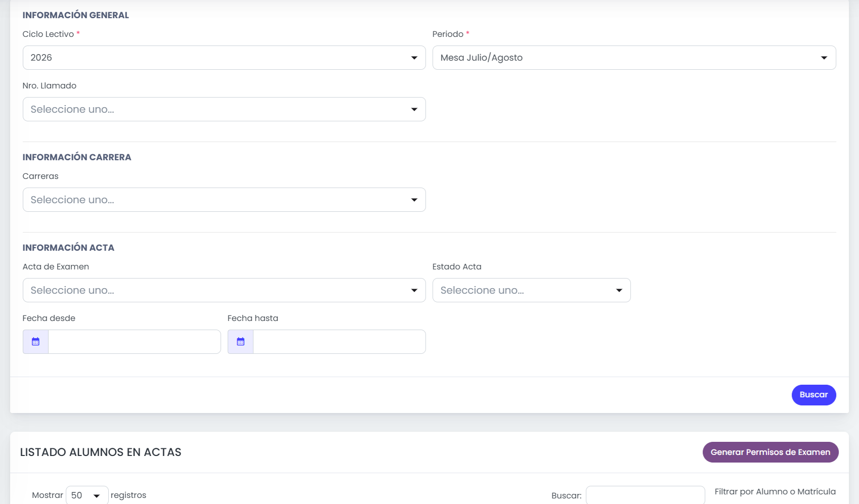Click the Buscar button

click(x=813, y=395)
